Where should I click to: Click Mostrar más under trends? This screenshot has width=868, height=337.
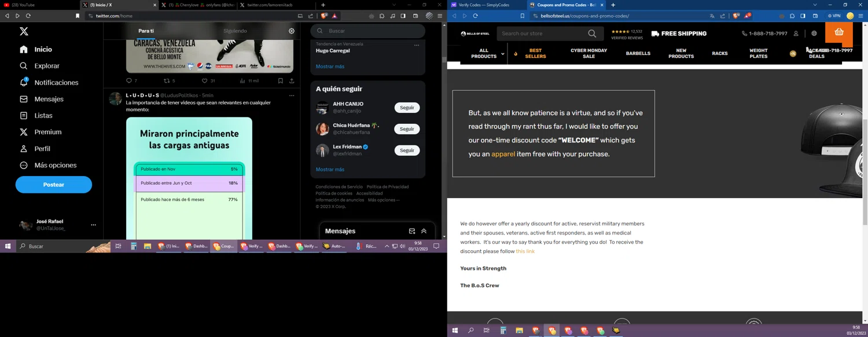point(330,67)
